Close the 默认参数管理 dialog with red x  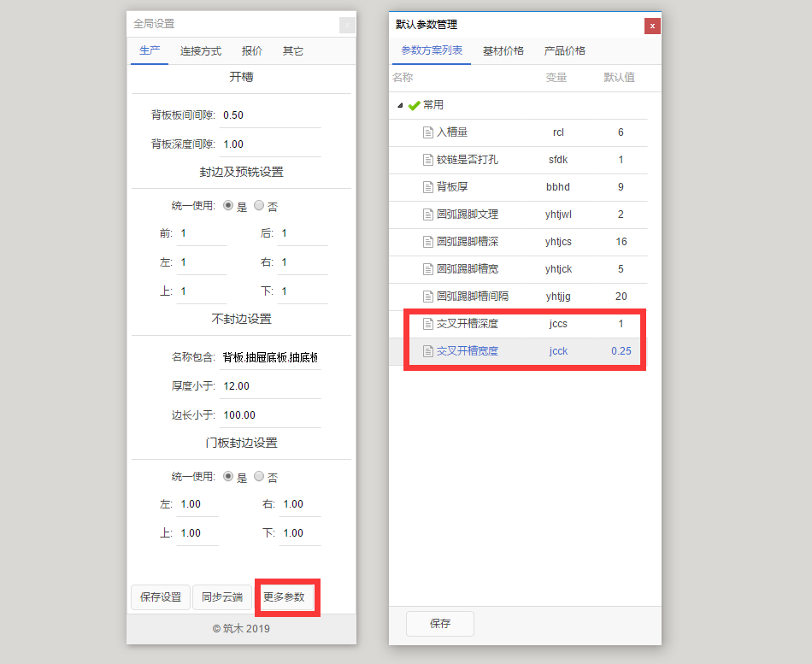click(x=652, y=26)
